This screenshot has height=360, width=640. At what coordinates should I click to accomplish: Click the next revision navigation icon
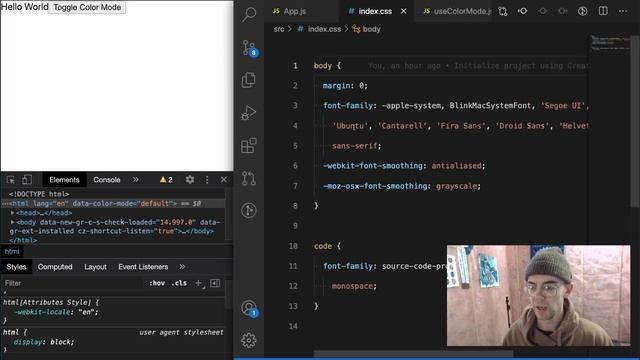pos(562,11)
